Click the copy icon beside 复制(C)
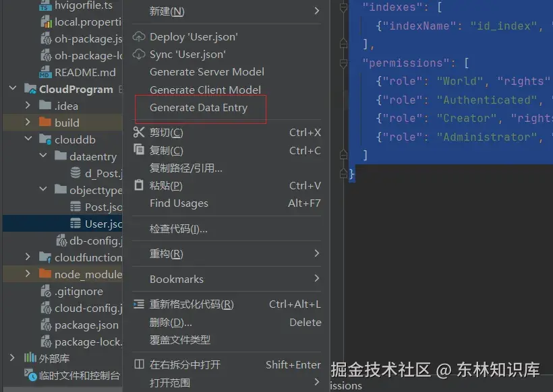Viewport: 553px width, 392px height. tap(139, 150)
